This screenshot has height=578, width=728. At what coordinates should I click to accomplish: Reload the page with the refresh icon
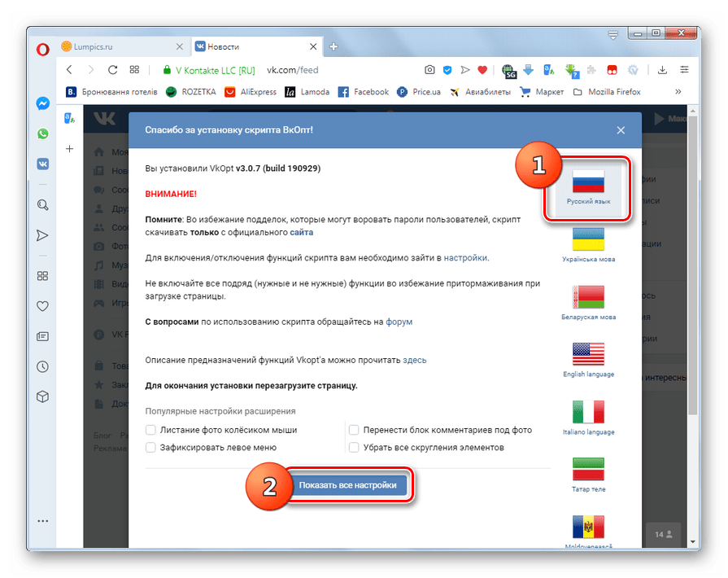click(113, 70)
